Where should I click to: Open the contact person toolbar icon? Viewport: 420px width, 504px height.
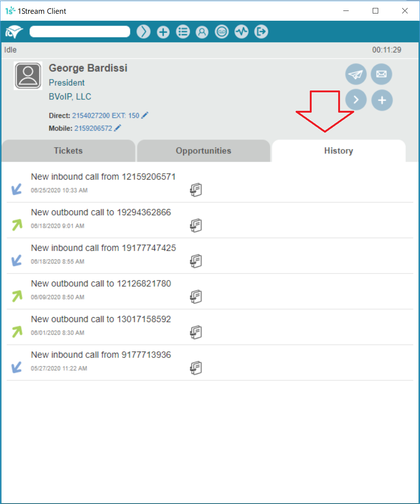(202, 32)
